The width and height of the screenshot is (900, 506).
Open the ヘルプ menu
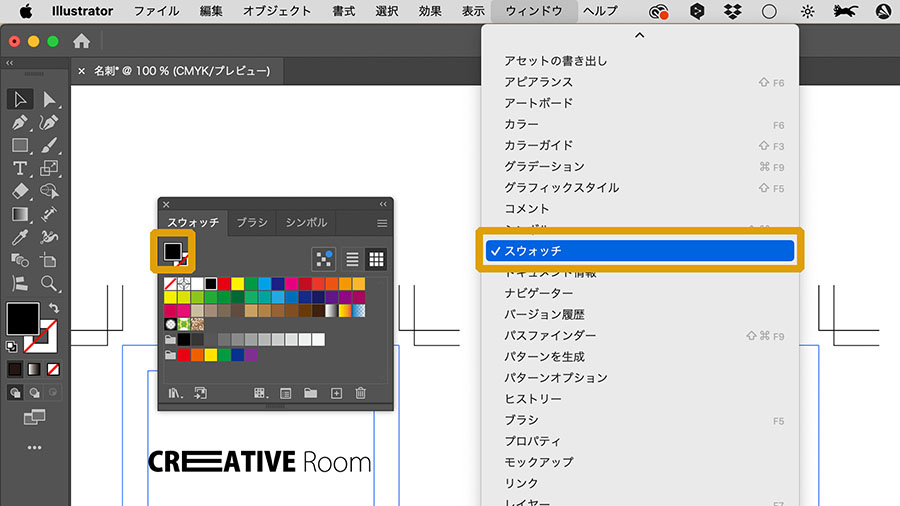pyautogui.click(x=600, y=11)
